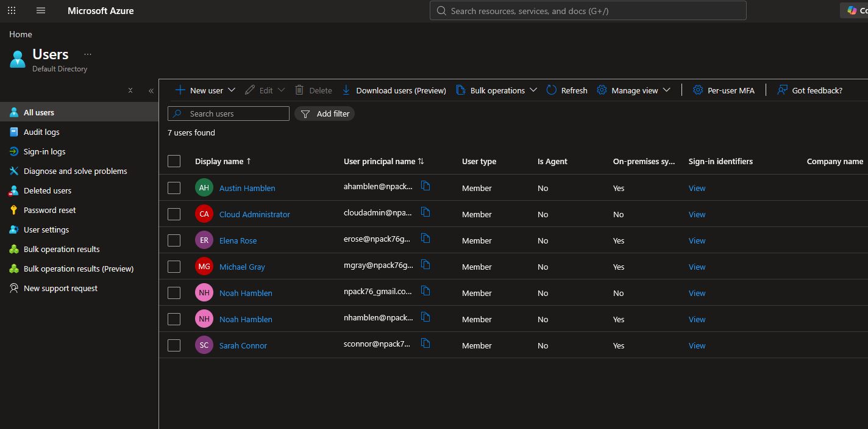Close the side menu search with the X

pyautogui.click(x=130, y=90)
